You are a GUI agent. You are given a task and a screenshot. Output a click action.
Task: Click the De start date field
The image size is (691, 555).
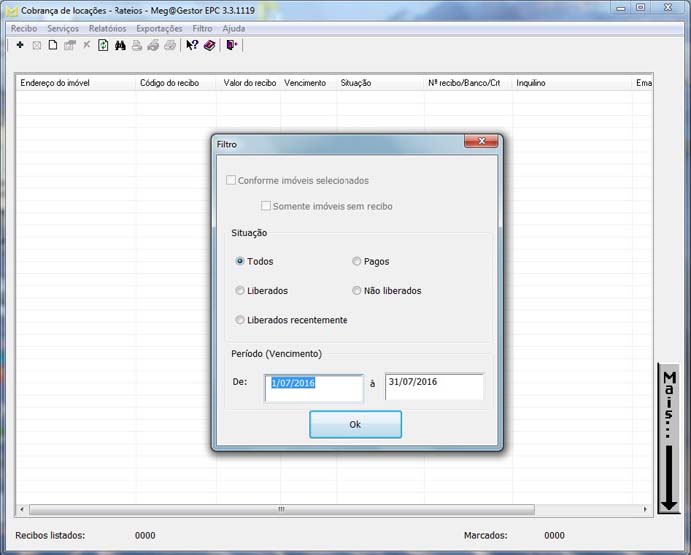[x=314, y=388]
